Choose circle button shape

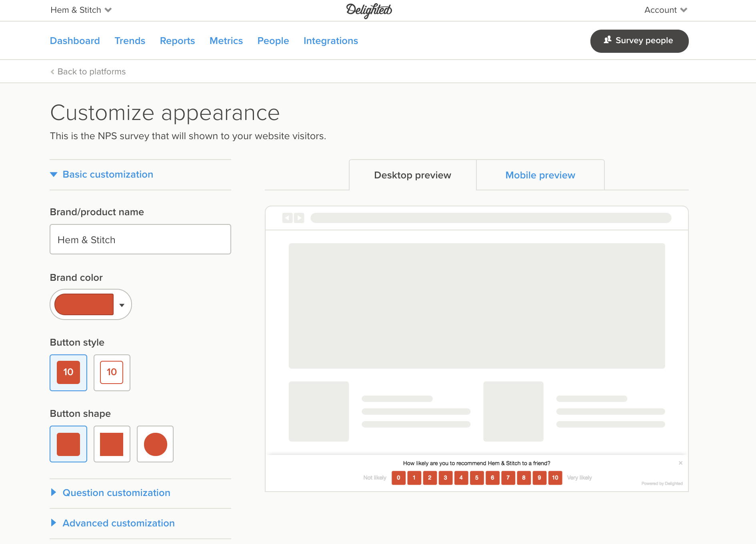coord(155,444)
